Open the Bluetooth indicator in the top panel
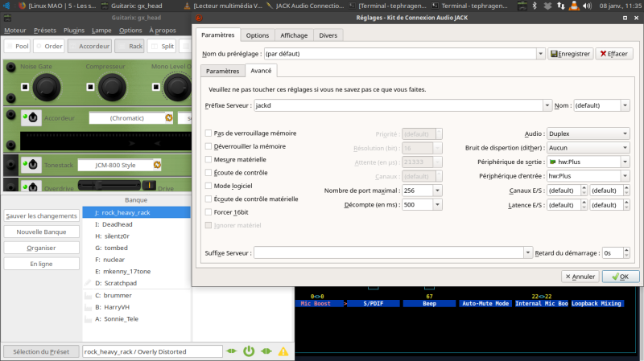Image resolution: width=644 pixels, height=361 pixels. [535, 6]
